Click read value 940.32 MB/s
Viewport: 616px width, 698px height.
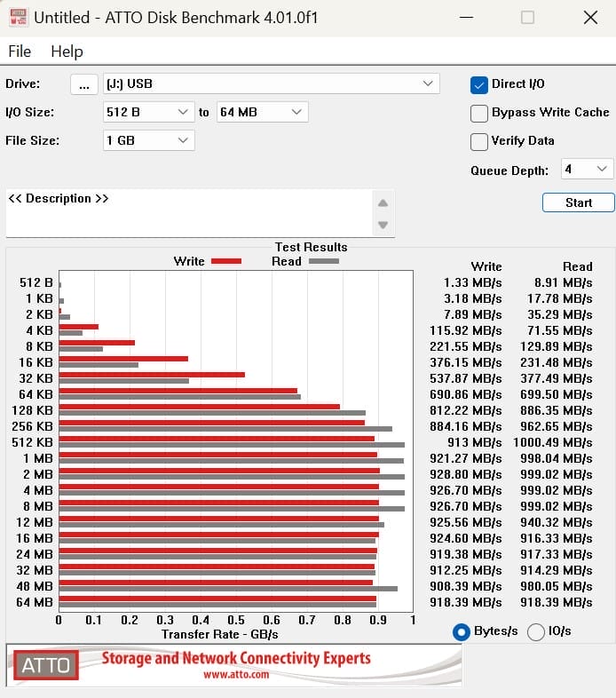click(557, 522)
